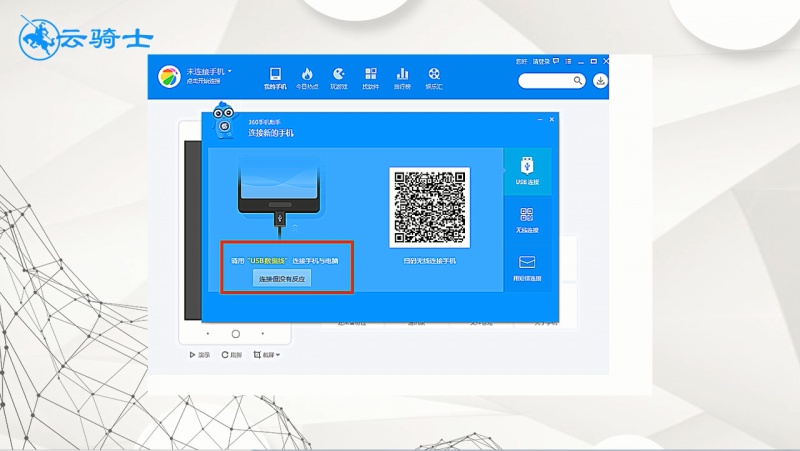Click the phone with USB cable illustration

point(280,198)
